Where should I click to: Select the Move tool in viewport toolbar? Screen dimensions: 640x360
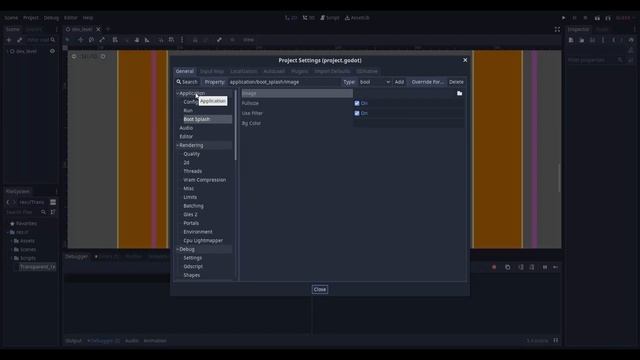coord(80,40)
